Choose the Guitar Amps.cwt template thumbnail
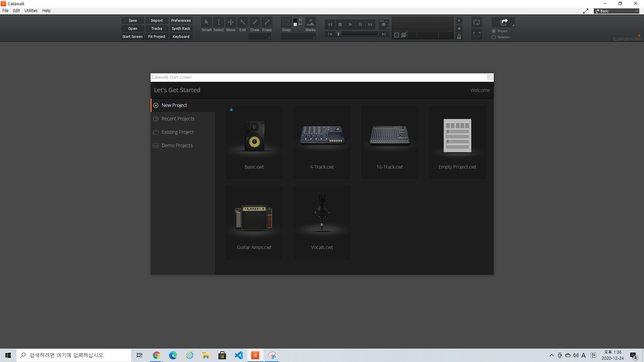Viewport: 644px width, 362px height. click(x=254, y=218)
